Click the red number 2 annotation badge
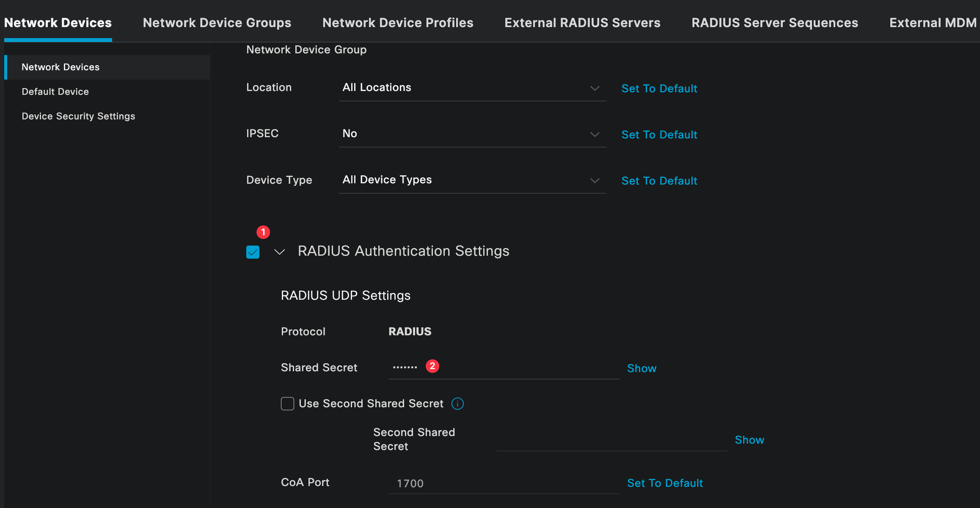This screenshot has width=980, height=508. pos(432,366)
